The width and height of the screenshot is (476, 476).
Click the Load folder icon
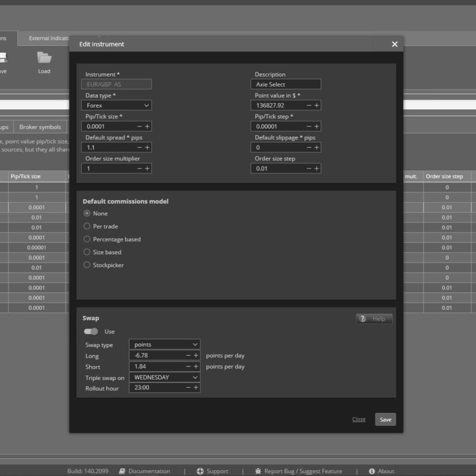click(x=44, y=58)
